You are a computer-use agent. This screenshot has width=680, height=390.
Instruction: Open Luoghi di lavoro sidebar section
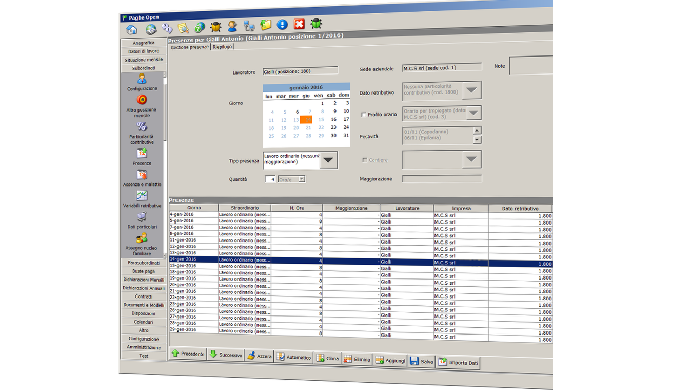(144, 51)
